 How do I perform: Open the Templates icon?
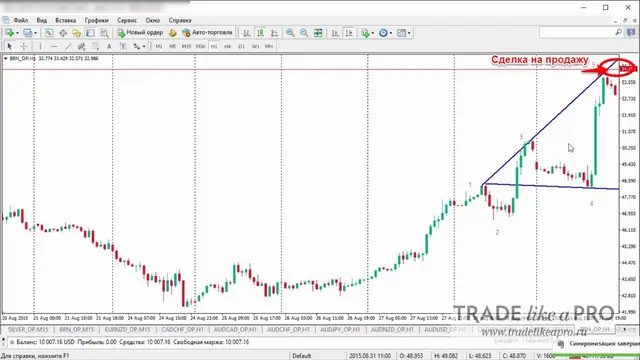(x=401, y=33)
